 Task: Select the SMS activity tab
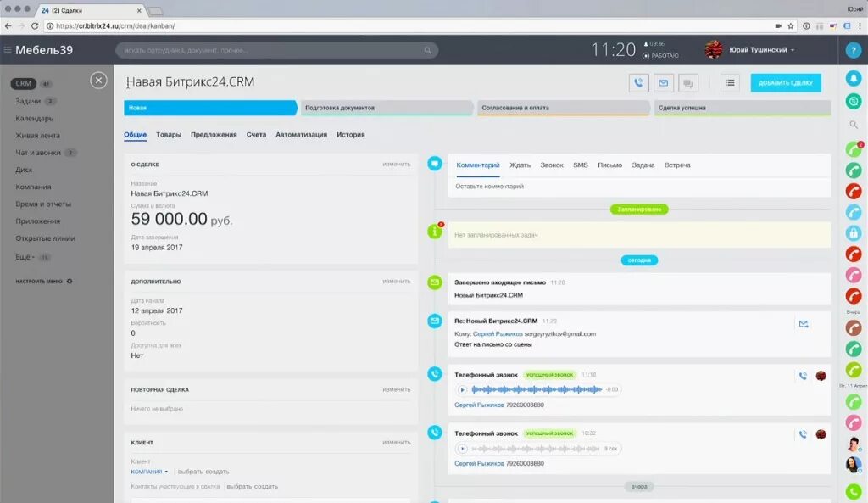click(x=580, y=165)
